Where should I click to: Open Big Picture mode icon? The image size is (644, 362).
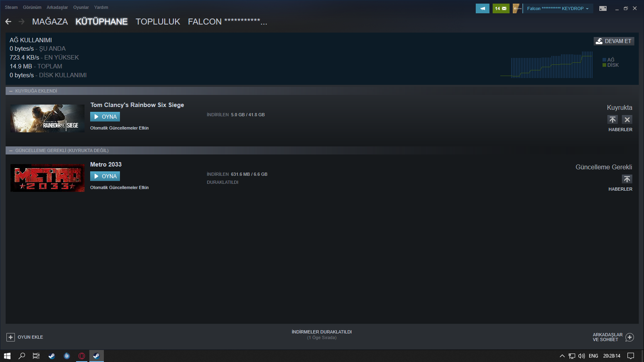pyautogui.click(x=603, y=8)
